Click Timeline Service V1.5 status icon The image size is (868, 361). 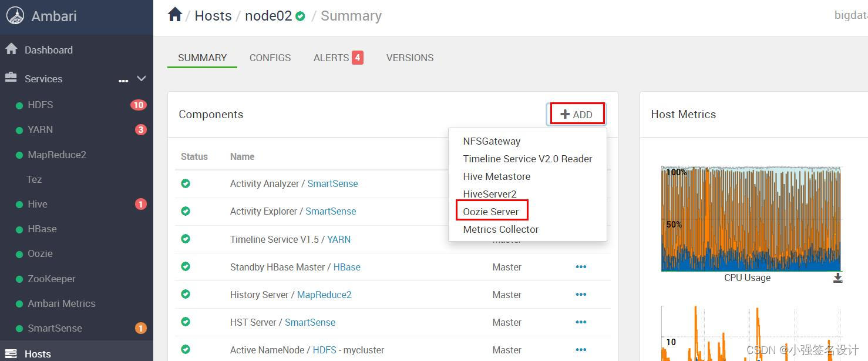(x=186, y=239)
